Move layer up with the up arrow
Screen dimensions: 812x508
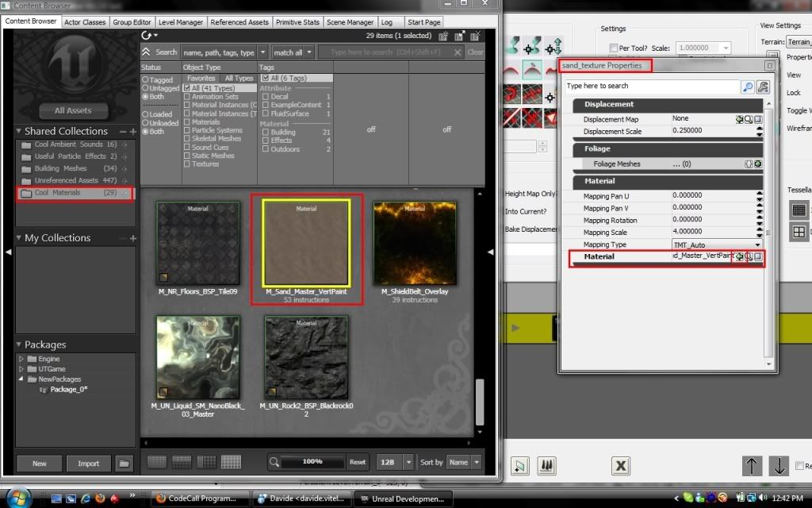tap(752, 465)
